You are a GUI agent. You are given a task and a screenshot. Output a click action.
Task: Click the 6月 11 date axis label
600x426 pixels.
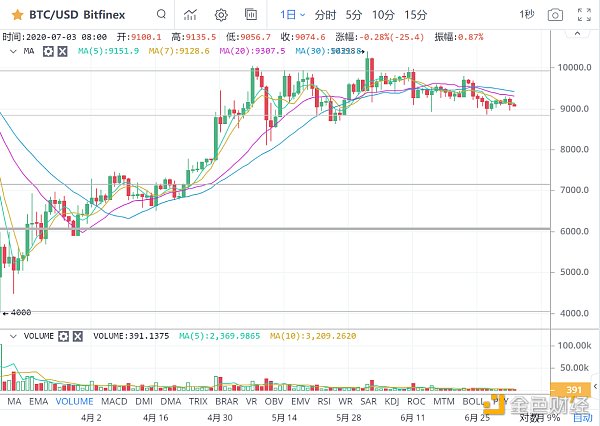(413, 418)
